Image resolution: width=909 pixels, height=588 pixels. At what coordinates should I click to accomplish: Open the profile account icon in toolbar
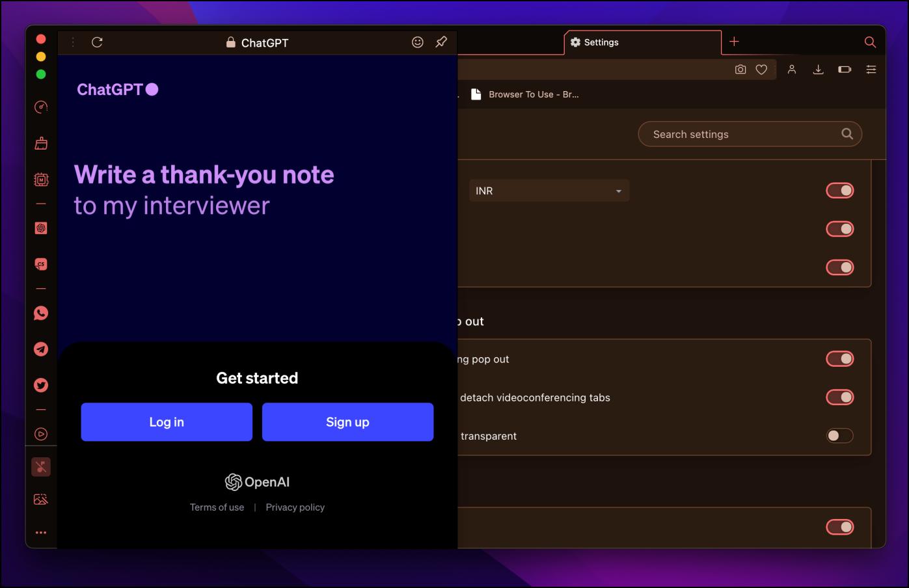click(792, 70)
